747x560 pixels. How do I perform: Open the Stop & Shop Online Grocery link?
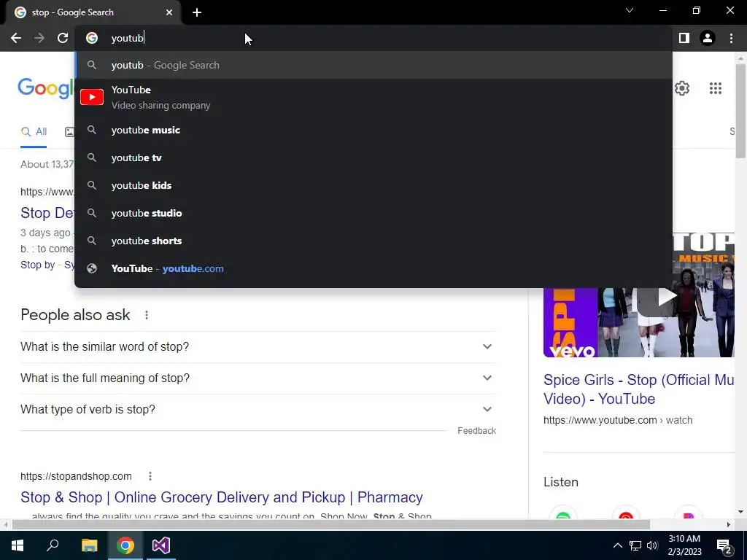222,497
